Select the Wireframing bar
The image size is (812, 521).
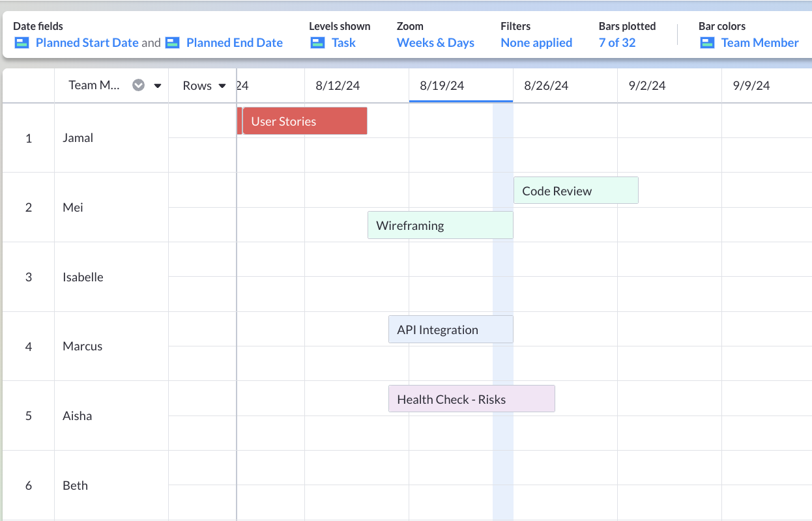440,225
